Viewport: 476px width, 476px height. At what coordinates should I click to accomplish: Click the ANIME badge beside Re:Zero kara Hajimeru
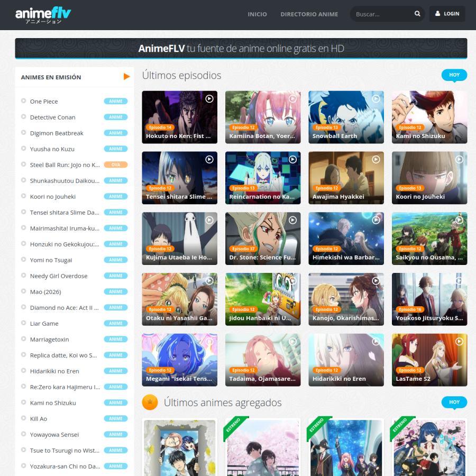[116, 387]
